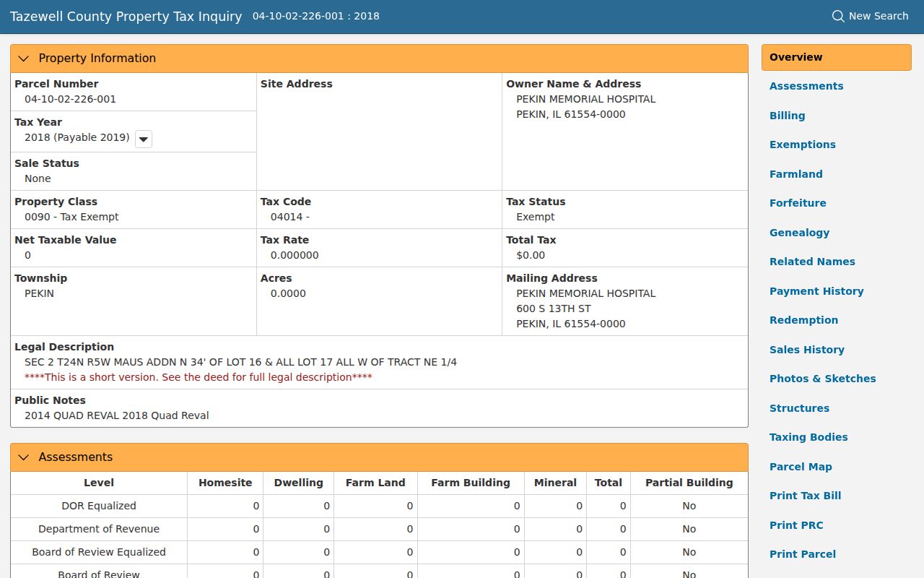Open the Tax Year dropdown arrow

pos(144,139)
